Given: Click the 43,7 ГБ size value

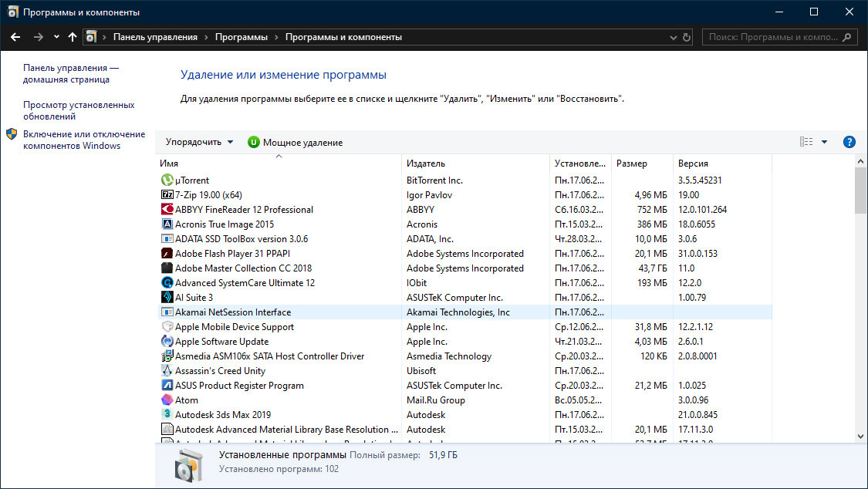Looking at the screenshot, I should [653, 268].
